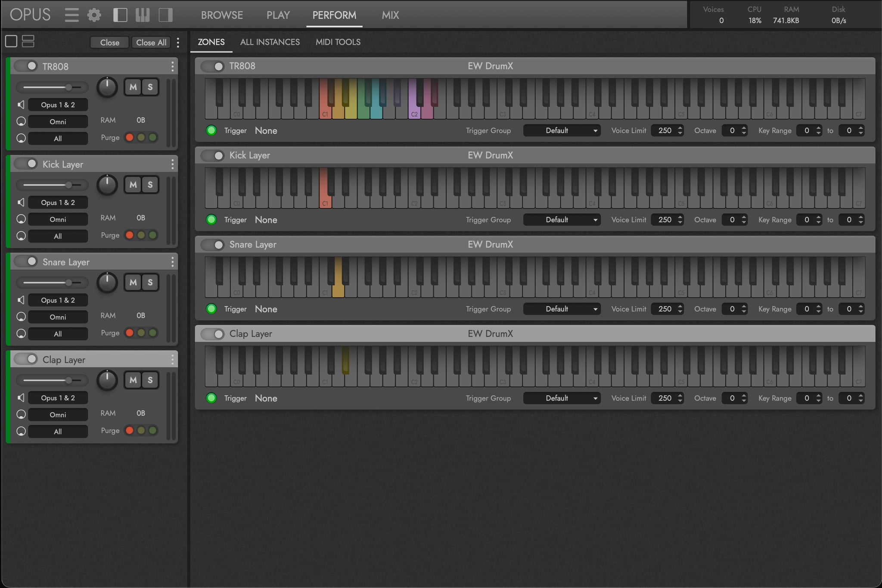Increase the Octave stepper for Kick Layer
Image resolution: width=882 pixels, height=588 pixels.
(x=744, y=217)
